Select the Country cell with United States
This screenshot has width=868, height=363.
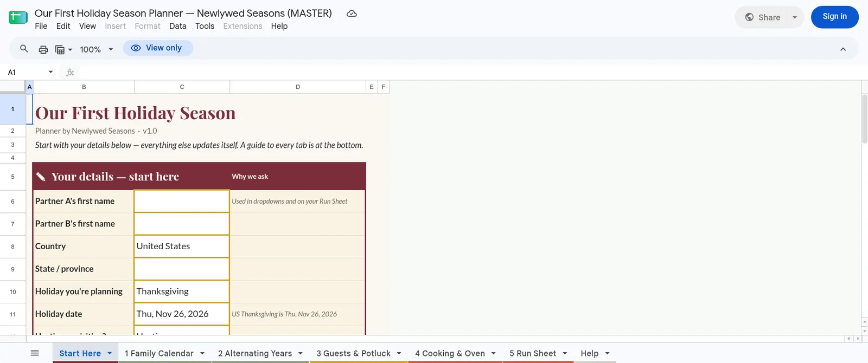pyautogui.click(x=182, y=247)
